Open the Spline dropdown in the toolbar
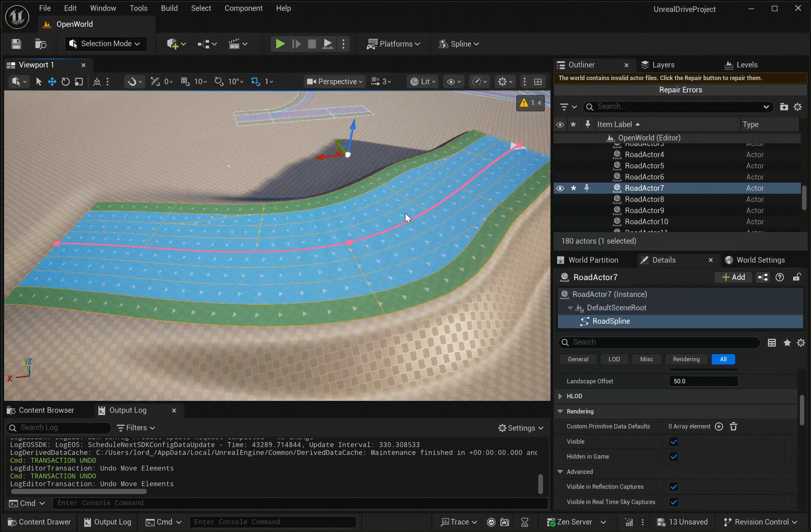This screenshot has height=532, width=811. tap(459, 44)
